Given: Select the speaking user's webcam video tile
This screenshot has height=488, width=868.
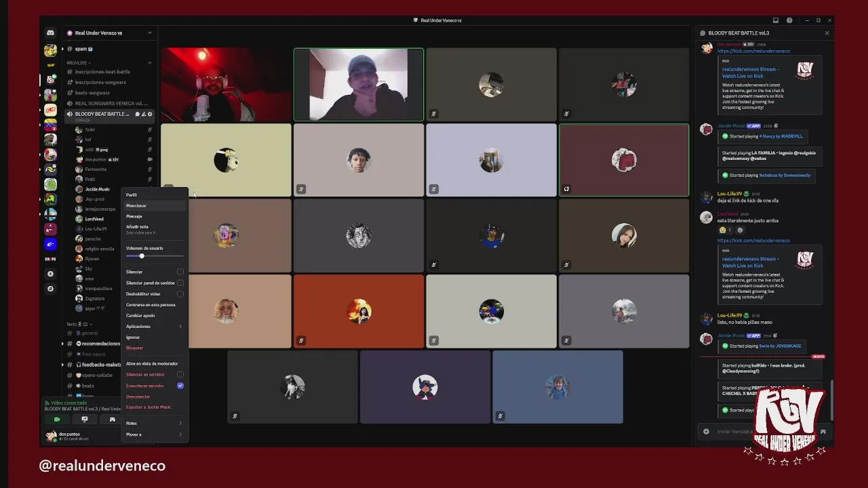Looking at the screenshot, I should pos(359,85).
